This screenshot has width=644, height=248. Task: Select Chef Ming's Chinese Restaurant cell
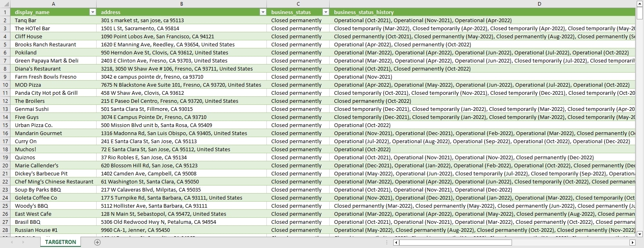54,181
